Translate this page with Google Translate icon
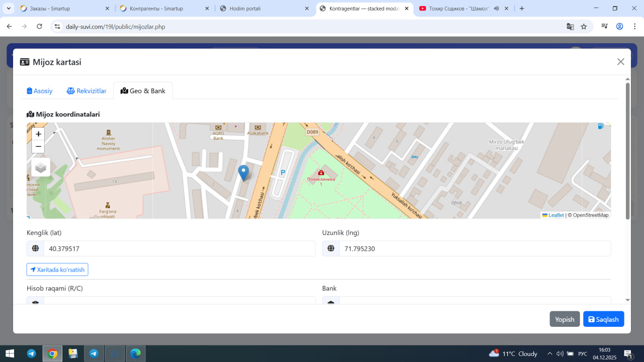 click(570, 27)
